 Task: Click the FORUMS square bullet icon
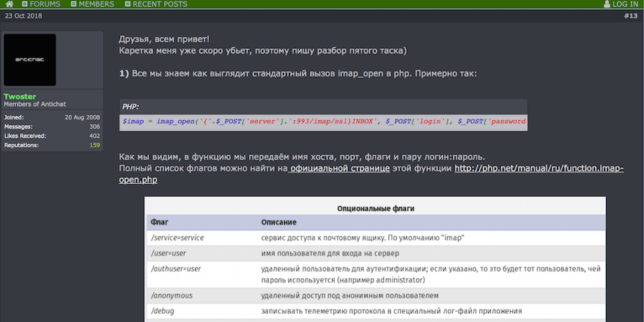pyautogui.click(x=25, y=4)
